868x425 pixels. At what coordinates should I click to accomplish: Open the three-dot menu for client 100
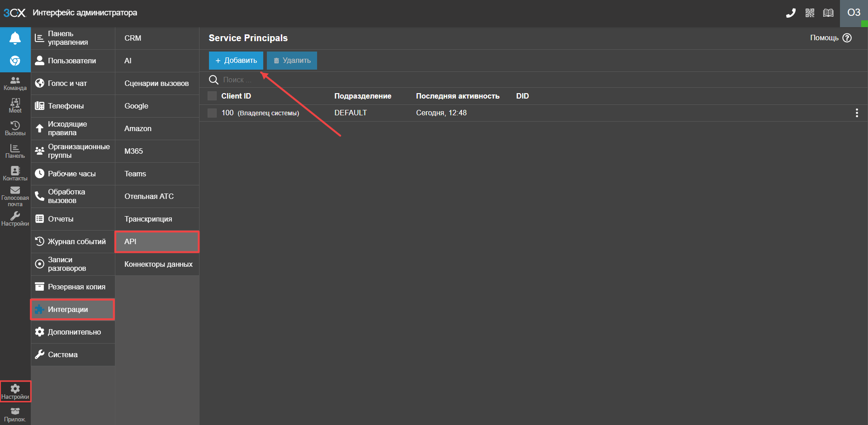[857, 113]
